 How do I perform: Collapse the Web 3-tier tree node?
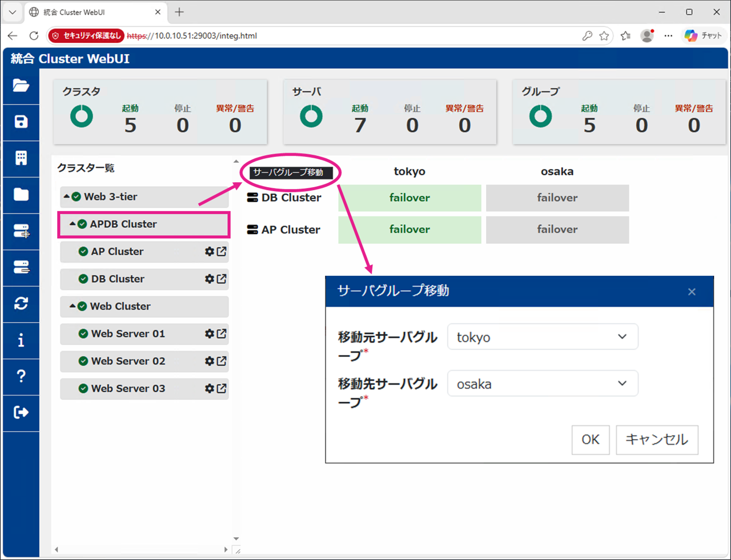[67, 196]
